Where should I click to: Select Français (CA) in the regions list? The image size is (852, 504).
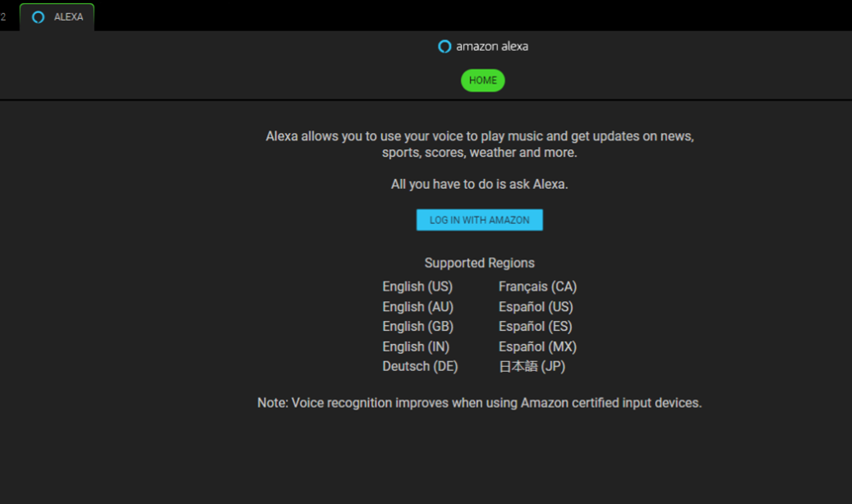pos(537,286)
